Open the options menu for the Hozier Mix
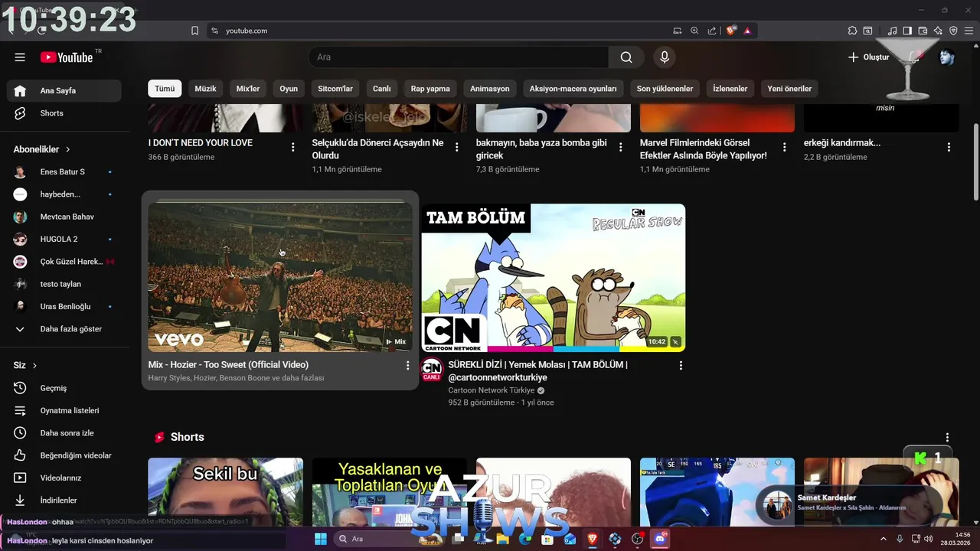 tap(407, 366)
